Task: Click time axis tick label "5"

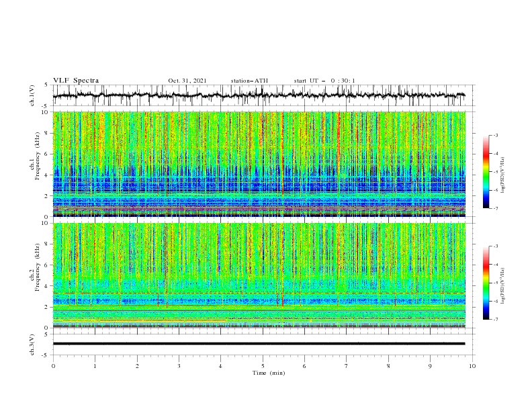Action: pos(263,366)
